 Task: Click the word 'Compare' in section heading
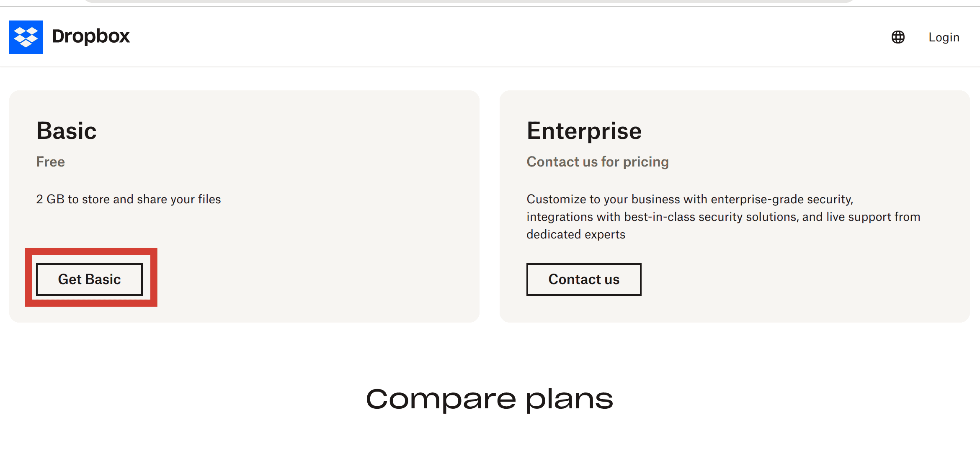441,399
